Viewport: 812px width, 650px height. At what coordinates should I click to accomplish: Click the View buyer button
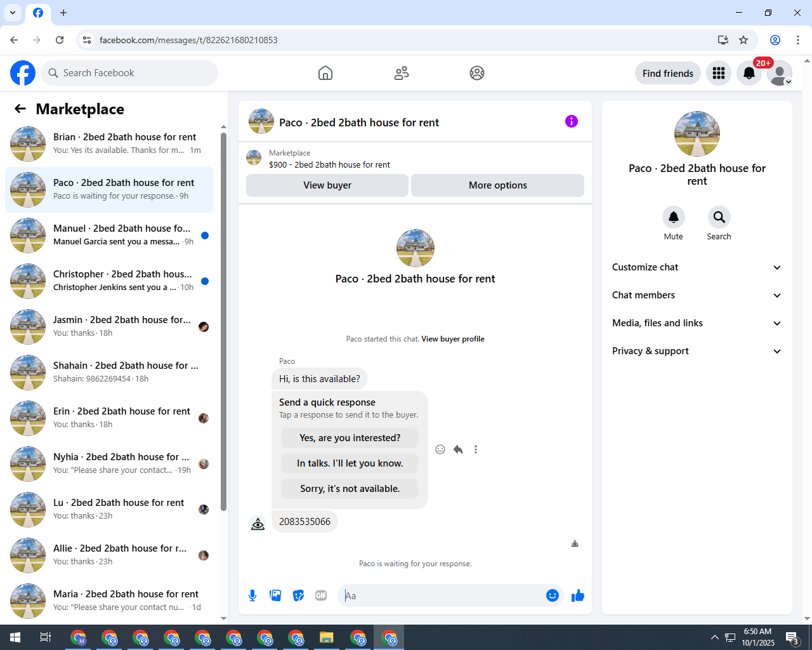tap(327, 185)
